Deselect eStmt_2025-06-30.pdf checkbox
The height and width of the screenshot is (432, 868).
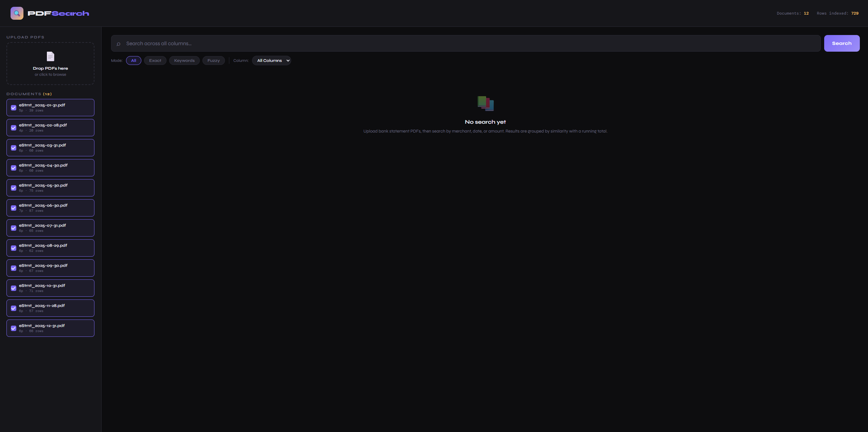click(x=14, y=208)
